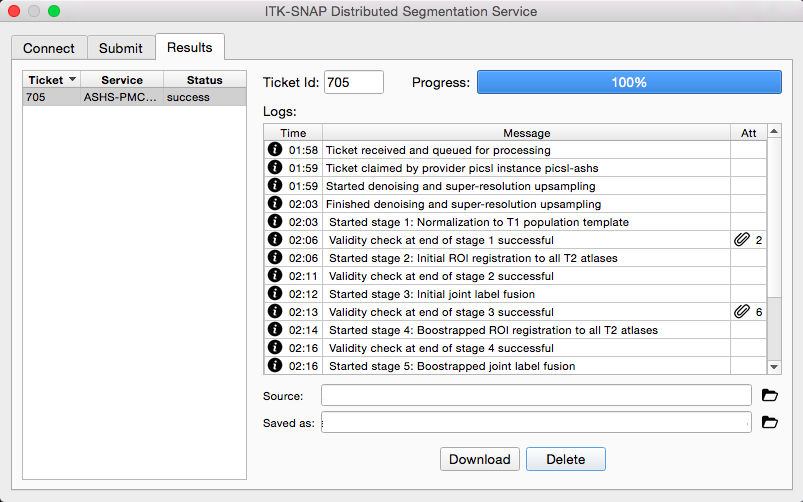Click the logs scrollbar up arrow

774,131
